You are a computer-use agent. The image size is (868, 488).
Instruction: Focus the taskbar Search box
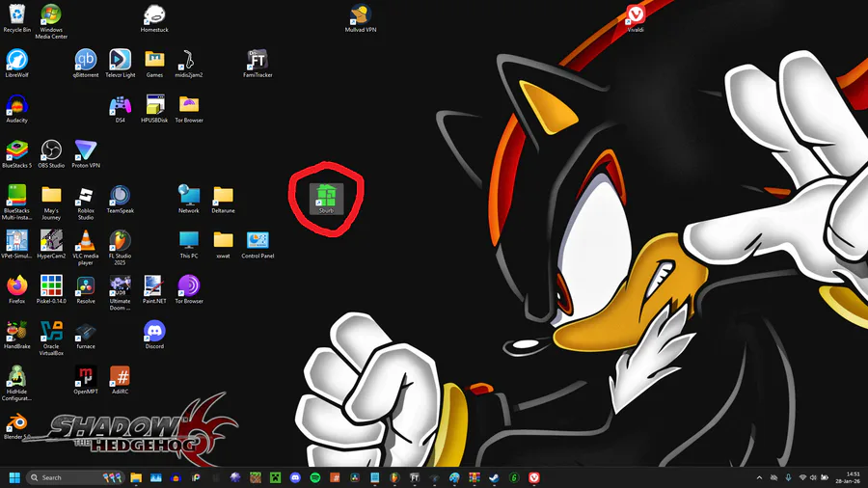pos(74,477)
